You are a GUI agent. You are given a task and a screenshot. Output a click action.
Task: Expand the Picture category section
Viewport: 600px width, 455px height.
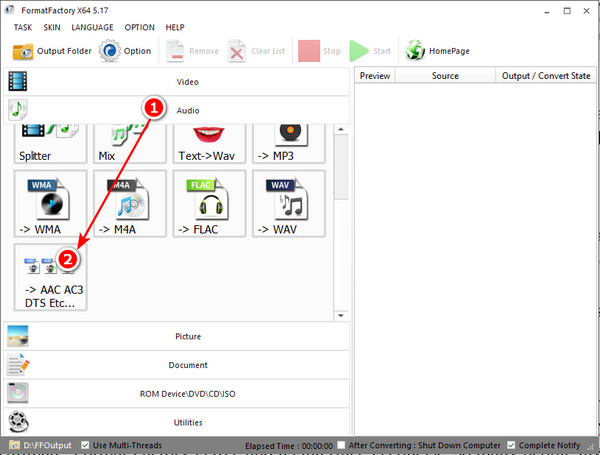point(176,336)
